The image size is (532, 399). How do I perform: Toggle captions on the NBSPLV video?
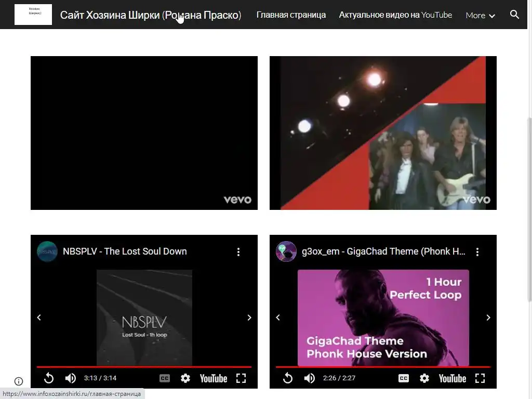click(x=165, y=378)
